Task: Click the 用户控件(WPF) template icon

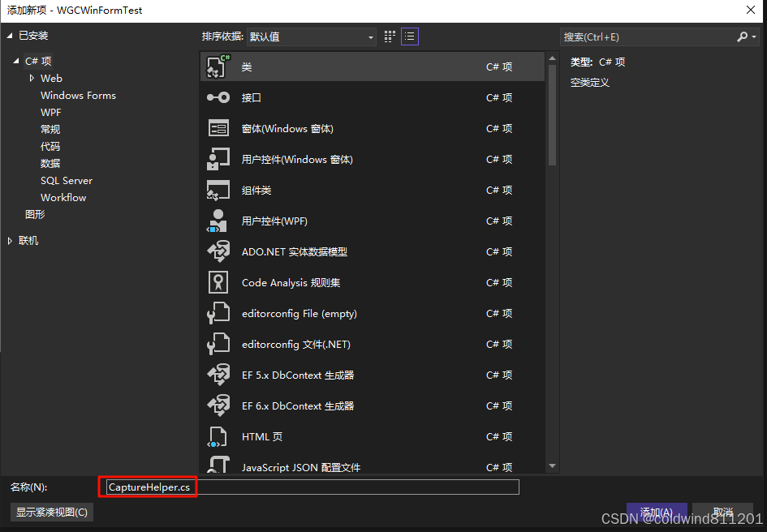Action: (218, 221)
